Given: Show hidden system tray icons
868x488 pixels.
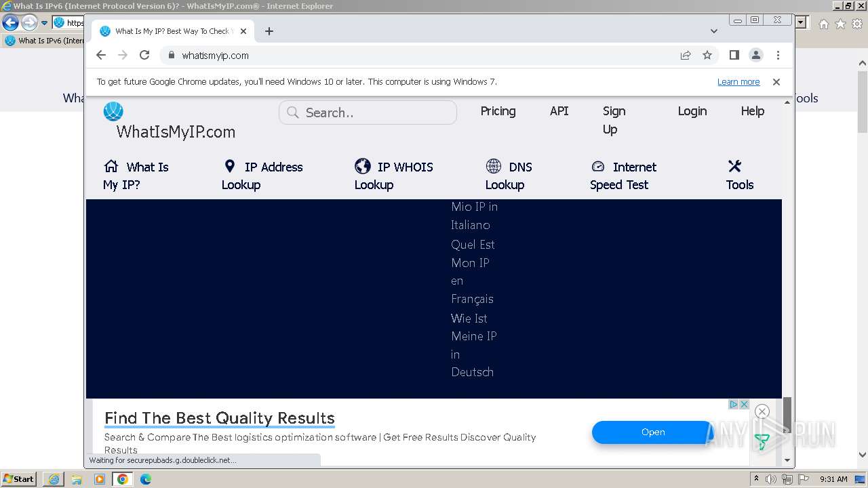Looking at the screenshot, I should [756, 479].
